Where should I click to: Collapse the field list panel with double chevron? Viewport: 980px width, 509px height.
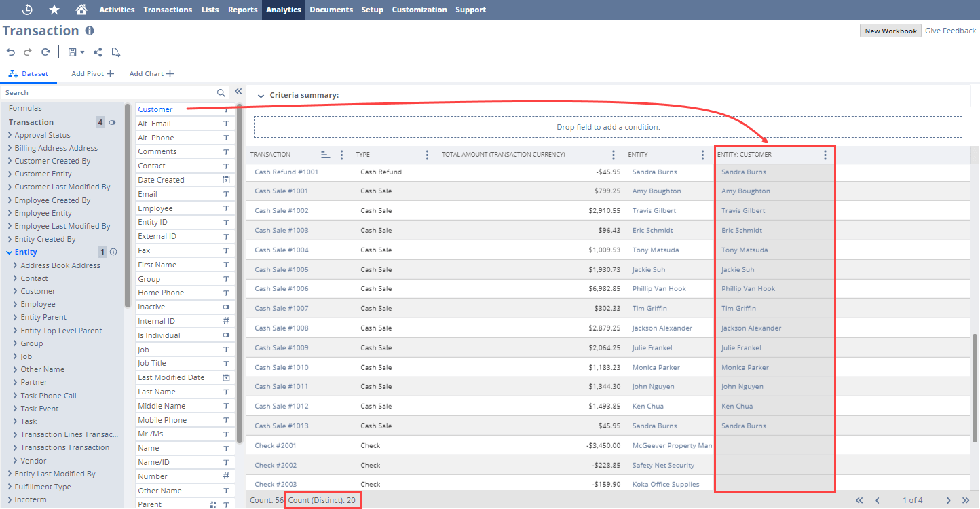pos(238,92)
